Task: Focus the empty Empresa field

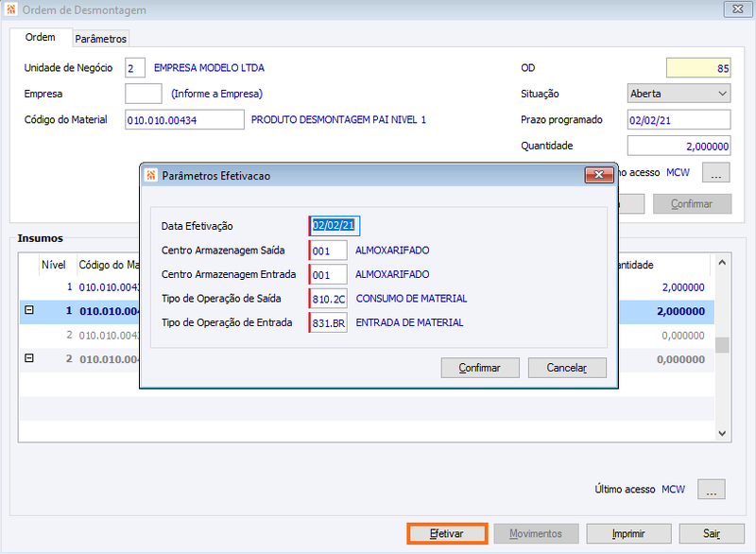Action: pyautogui.click(x=144, y=94)
